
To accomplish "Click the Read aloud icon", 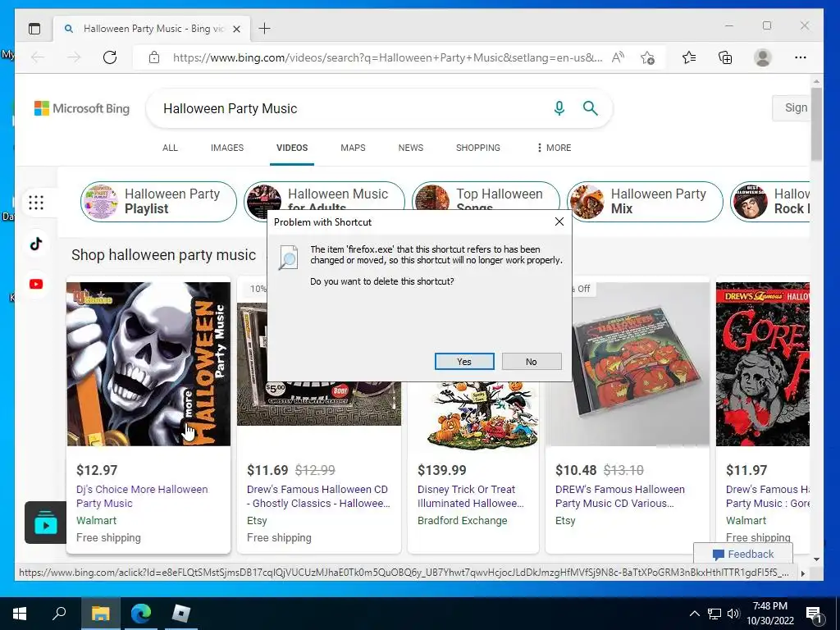I will (619, 57).
